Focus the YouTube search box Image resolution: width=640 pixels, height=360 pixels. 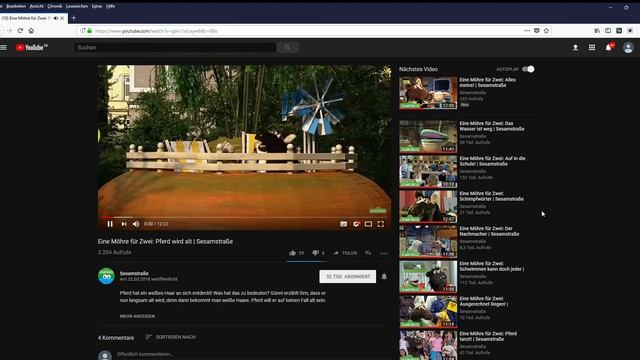click(175, 47)
